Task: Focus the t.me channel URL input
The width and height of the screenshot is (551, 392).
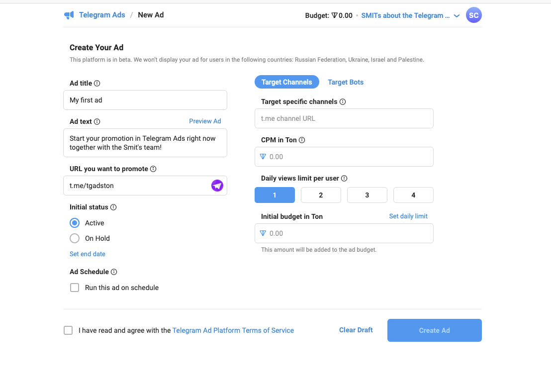Action: [344, 118]
